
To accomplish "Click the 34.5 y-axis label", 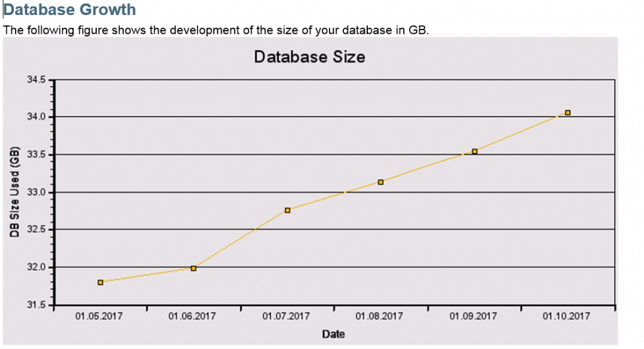I will click(x=36, y=80).
